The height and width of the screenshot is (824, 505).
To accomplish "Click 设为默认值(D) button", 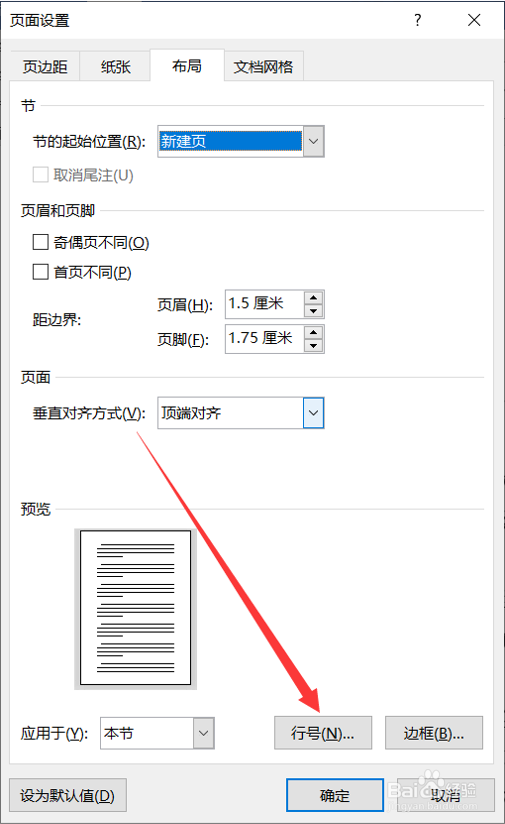I will (x=68, y=795).
